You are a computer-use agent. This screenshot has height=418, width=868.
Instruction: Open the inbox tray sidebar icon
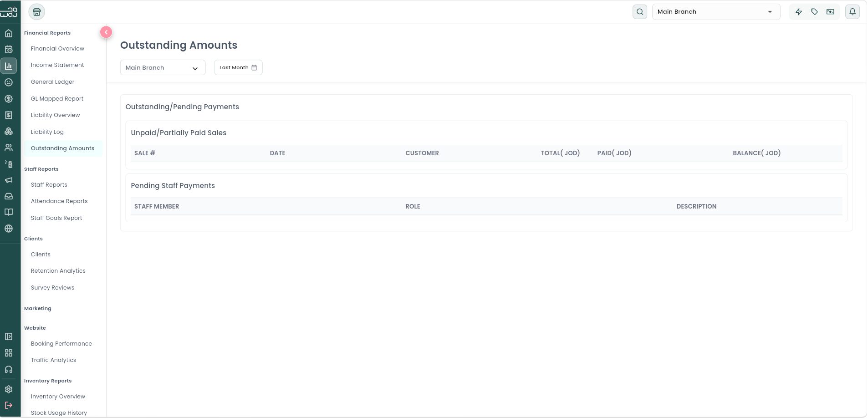click(9, 196)
